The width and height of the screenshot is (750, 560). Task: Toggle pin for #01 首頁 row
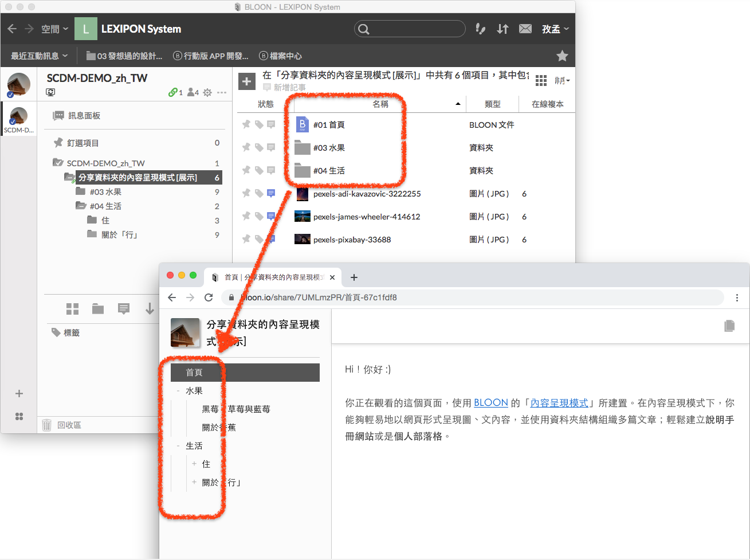point(246,124)
